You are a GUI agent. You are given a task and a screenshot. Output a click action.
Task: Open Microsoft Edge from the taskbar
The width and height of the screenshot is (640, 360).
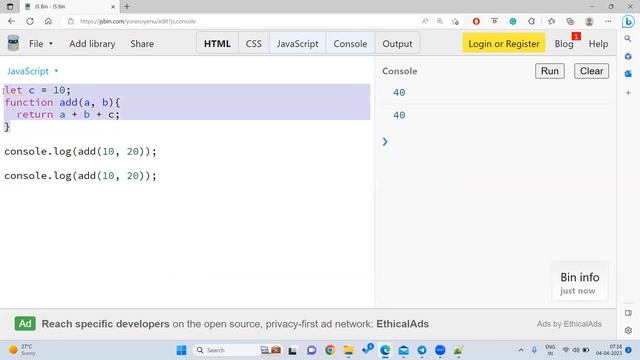(385, 350)
